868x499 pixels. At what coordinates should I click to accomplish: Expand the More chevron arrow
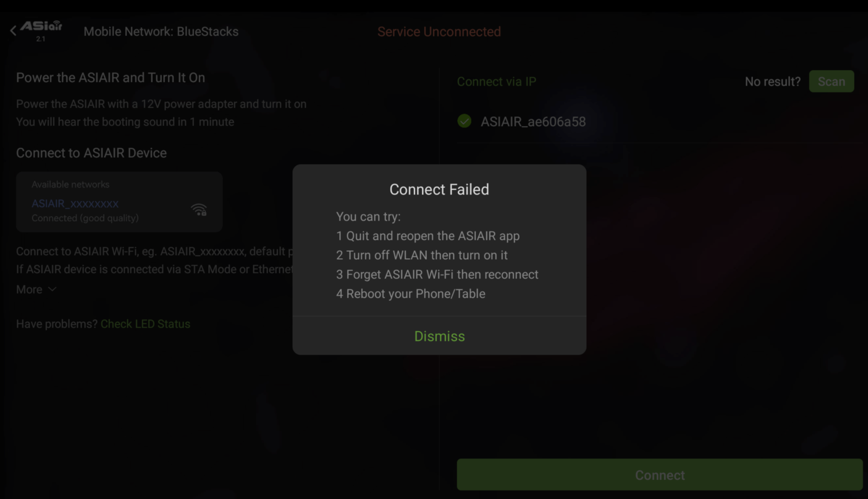[52, 289]
